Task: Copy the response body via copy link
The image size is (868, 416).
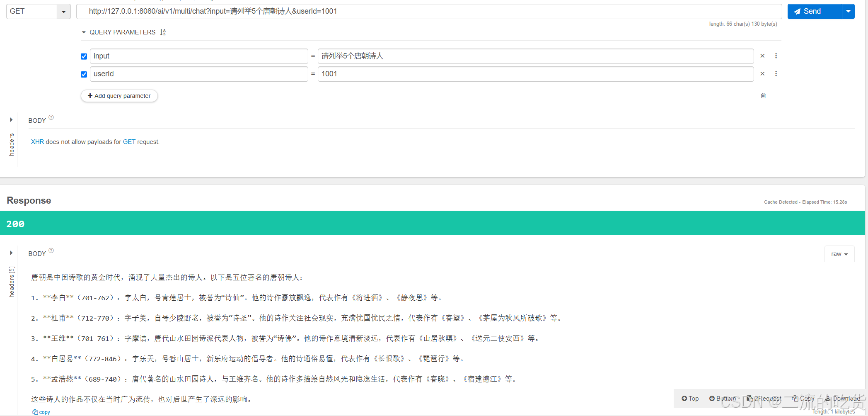Action: tap(41, 412)
